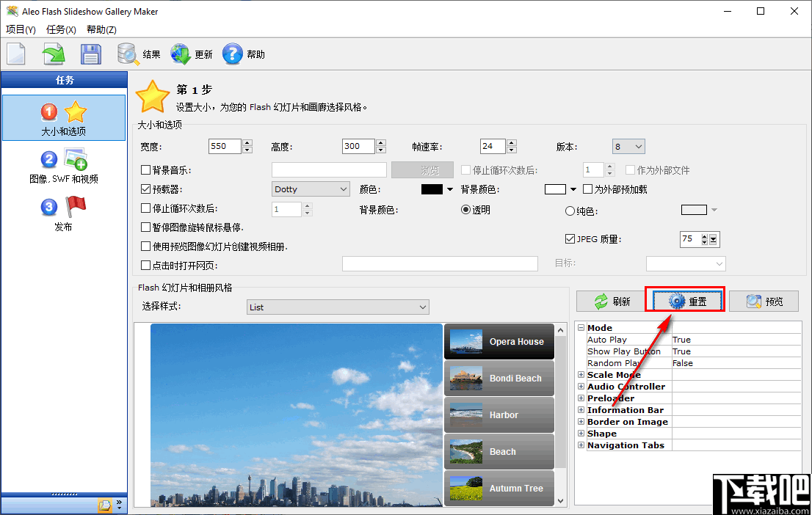Enable the 背景音乐 checkbox

[144, 169]
